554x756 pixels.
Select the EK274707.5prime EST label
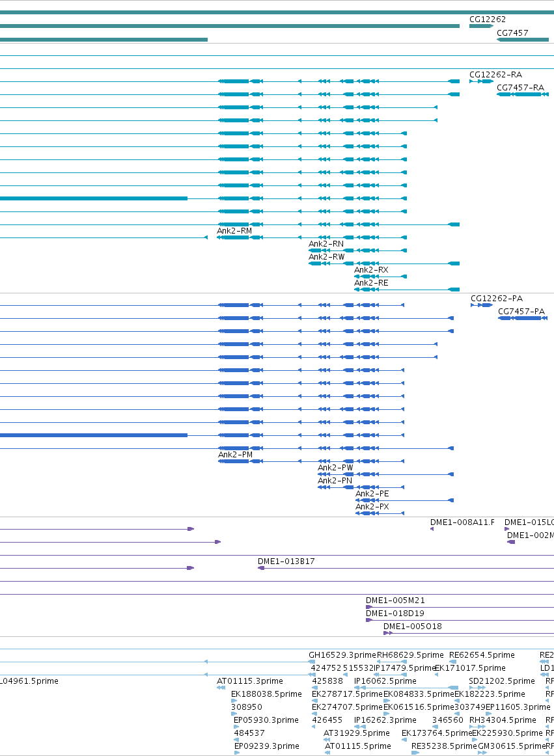(x=347, y=707)
